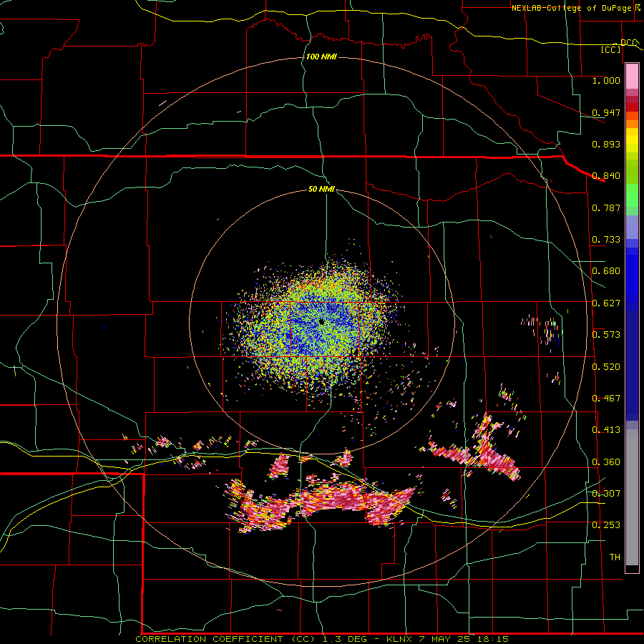
Task: Select the 0.840 legend value
Action: click(x=606, y=176)
